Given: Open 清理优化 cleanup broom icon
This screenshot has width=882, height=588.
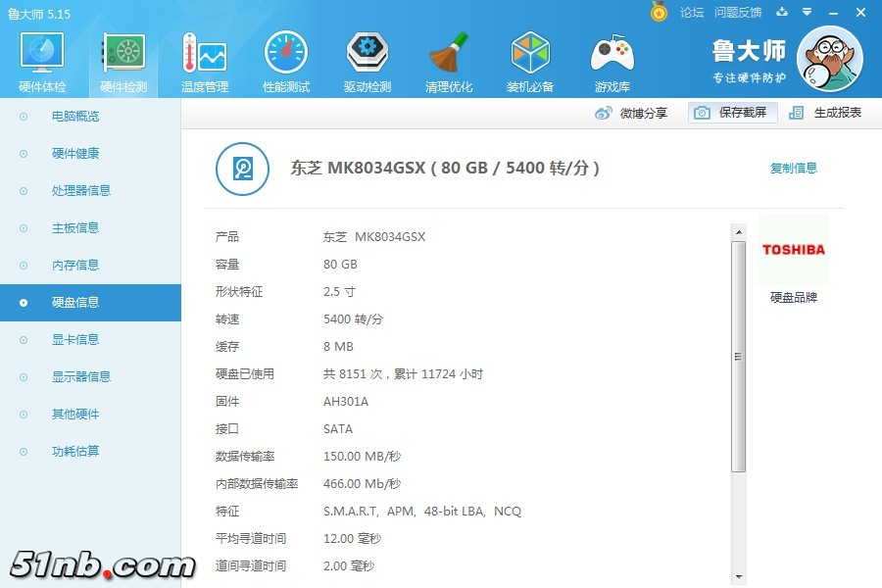Looking at the screenshot, I should click(449, 63).
